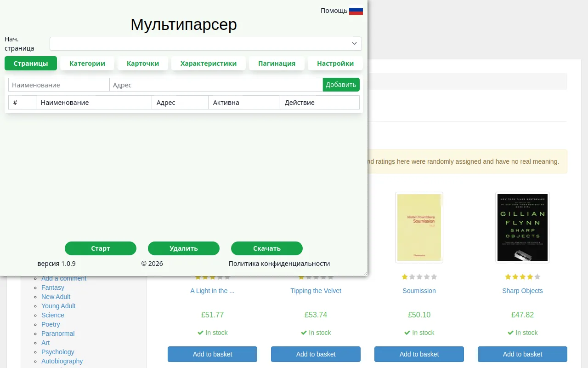Click the Russian flag language icon
The image size is (588, 368).
coord(356,11)
